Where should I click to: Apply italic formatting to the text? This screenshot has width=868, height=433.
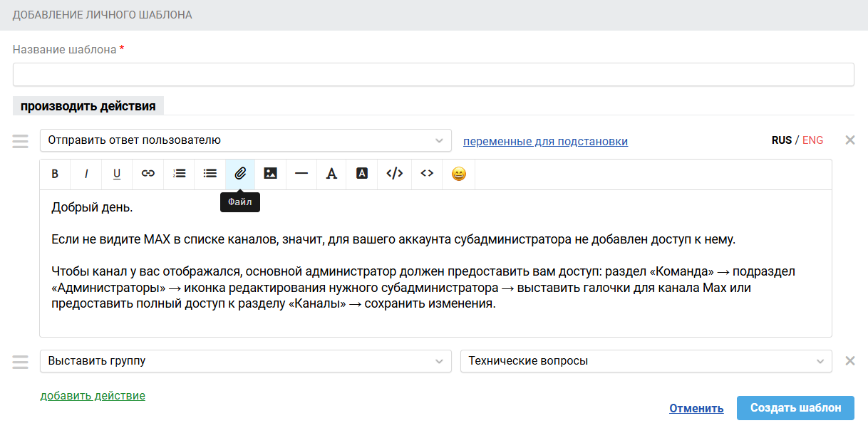[x=86, y=174]
